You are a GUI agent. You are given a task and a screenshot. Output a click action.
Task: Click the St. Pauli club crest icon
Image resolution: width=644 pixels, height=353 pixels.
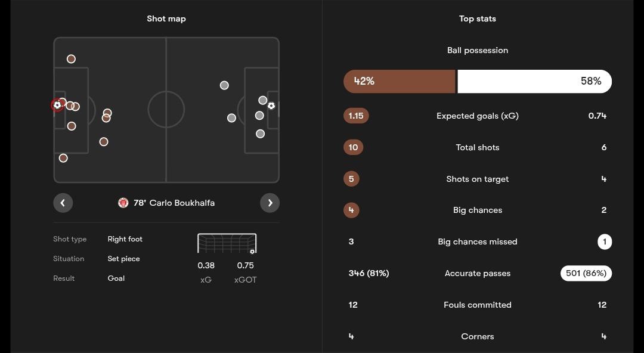123,203
